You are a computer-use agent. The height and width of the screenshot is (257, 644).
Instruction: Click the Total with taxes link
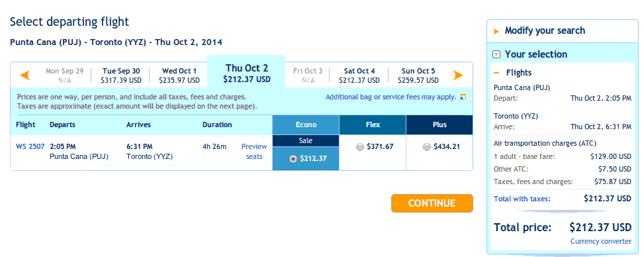click(522, 199)
